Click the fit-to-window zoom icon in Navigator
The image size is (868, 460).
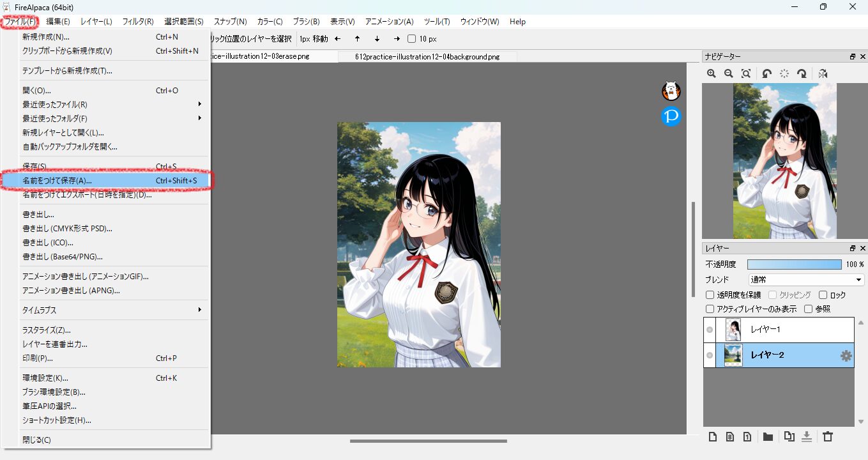(x=745, y=73)
